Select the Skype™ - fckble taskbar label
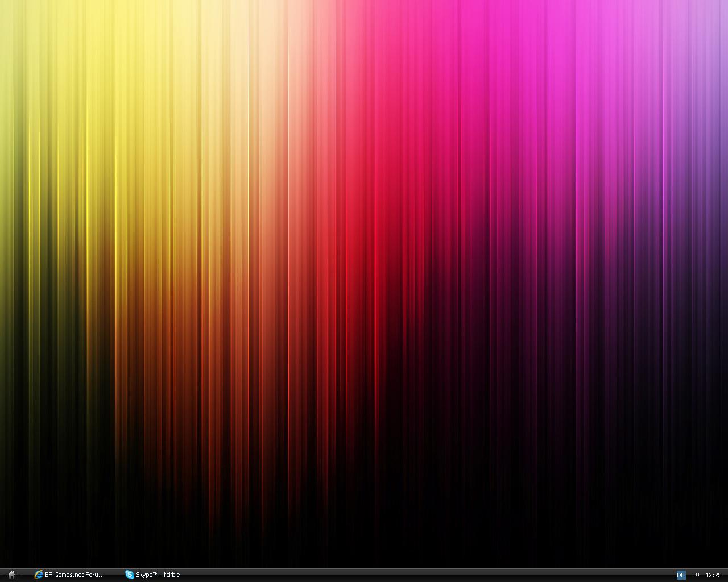 [x=158, y=575]
